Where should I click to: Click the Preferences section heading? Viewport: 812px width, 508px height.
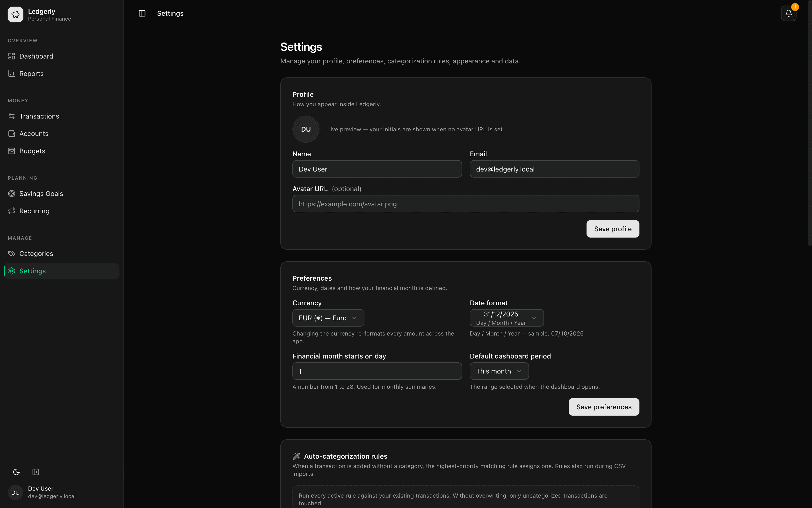click(x=312, y=278)
